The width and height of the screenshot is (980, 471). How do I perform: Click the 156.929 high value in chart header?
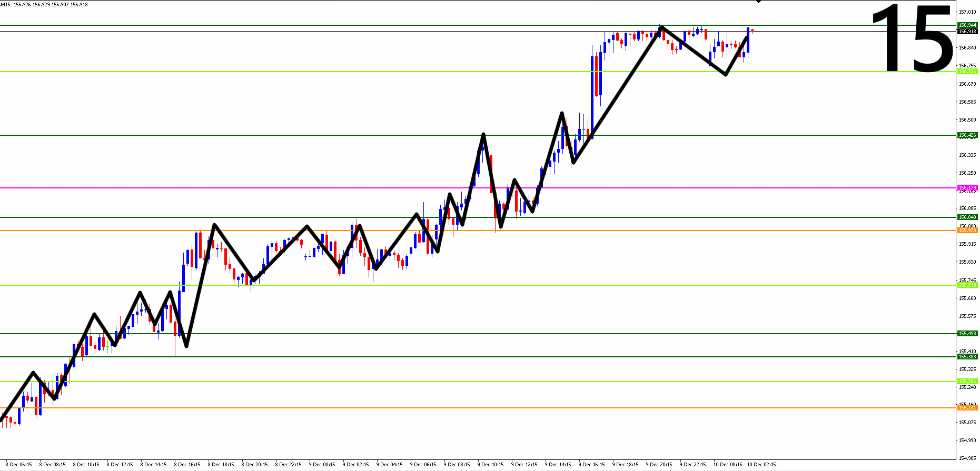click(x=41, y=5)
